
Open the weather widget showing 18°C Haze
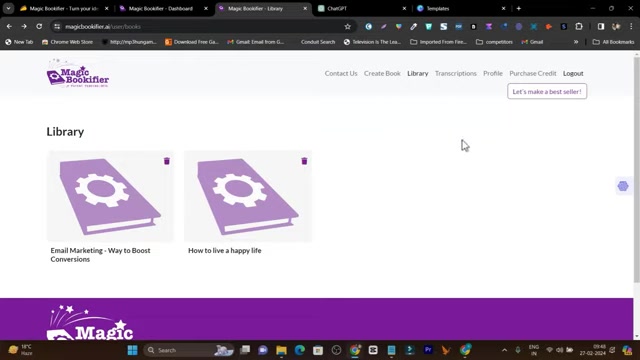pyautogui.click(x=20, y=350)
